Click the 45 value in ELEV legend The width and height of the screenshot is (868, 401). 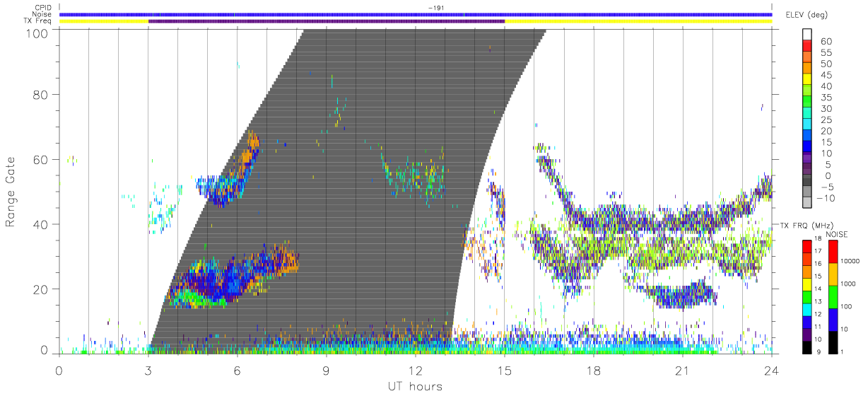pyautogui.click(x=826, y=75)
